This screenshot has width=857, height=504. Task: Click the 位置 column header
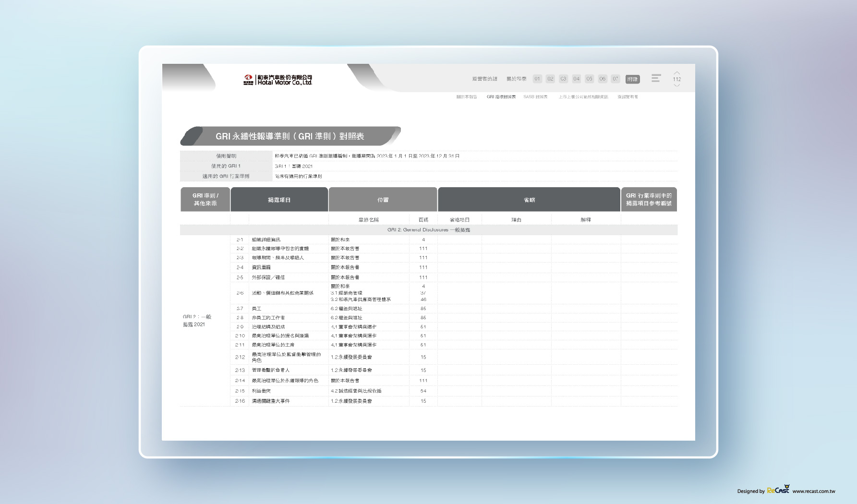[x=383, y=200]
